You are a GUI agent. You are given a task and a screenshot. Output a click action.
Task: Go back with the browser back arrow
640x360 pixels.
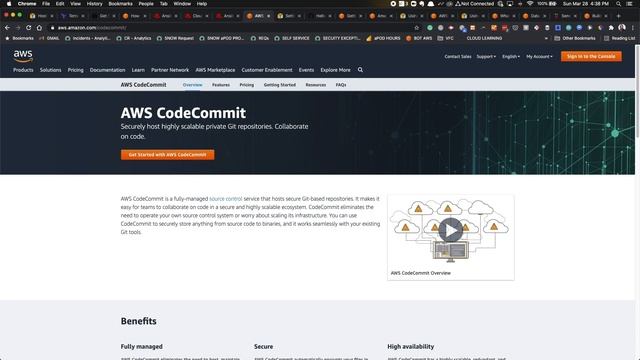pyautogui.click(x=7, y=28)
